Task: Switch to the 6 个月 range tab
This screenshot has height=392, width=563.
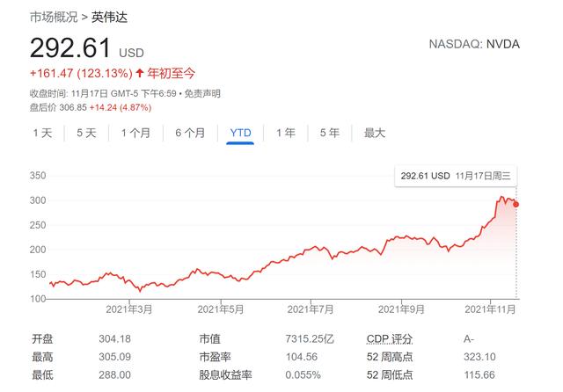Action: click(x=190, y=133)
